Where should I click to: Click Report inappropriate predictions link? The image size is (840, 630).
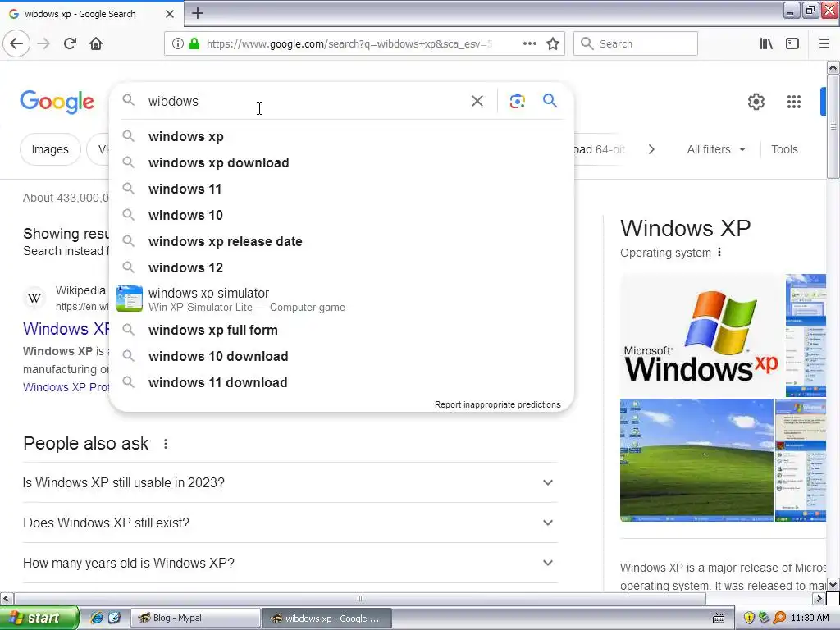498,404
